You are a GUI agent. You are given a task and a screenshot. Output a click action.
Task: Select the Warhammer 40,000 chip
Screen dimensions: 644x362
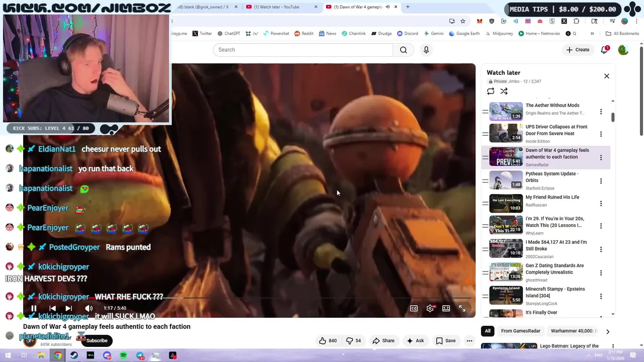point(574,331)
